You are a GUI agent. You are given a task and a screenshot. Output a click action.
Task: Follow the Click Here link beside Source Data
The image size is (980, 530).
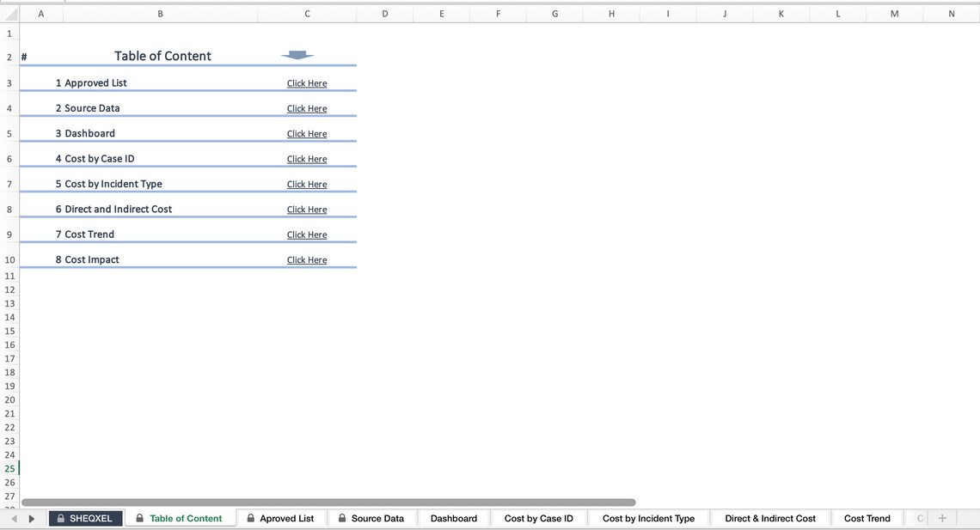(307, 108)
